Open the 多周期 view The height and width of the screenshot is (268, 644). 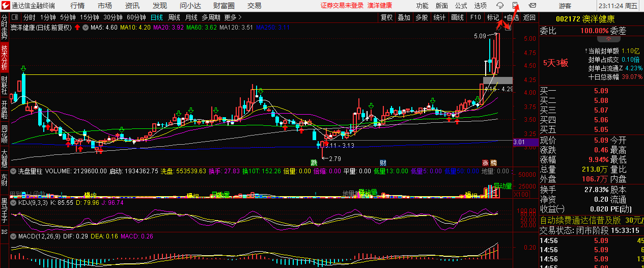pyautogui.click(x=211, y=17)
